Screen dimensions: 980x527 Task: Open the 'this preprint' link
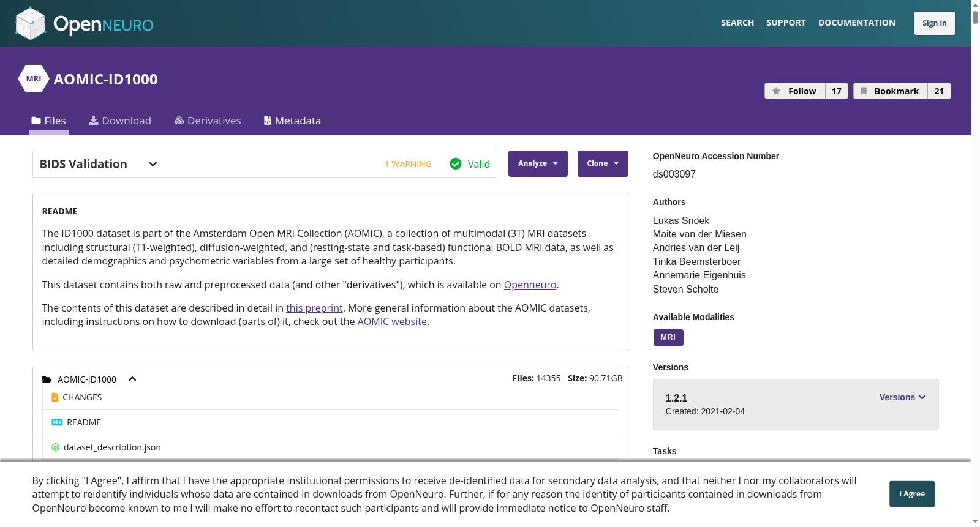click(314, 308)
